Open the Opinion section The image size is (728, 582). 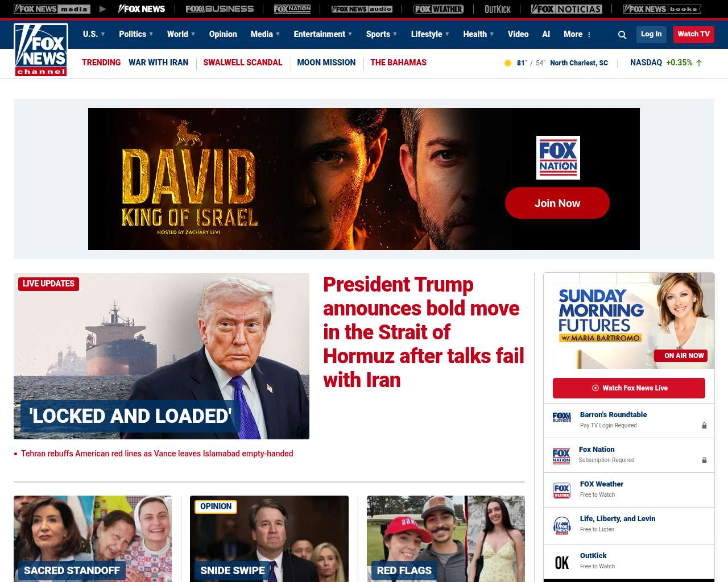point(223,34)
